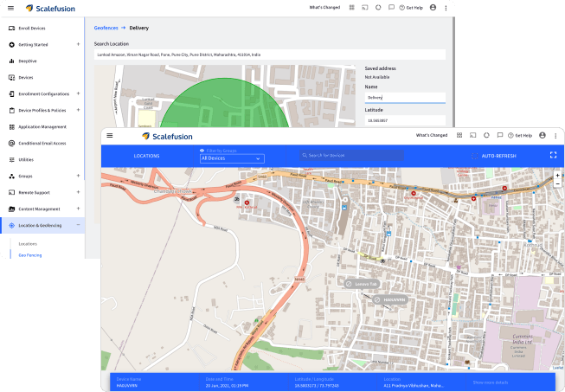Screen dimensions: 565x392
Task: Click 'A11 Pradnya Vibhushan' location text
Action: point(414,386)
